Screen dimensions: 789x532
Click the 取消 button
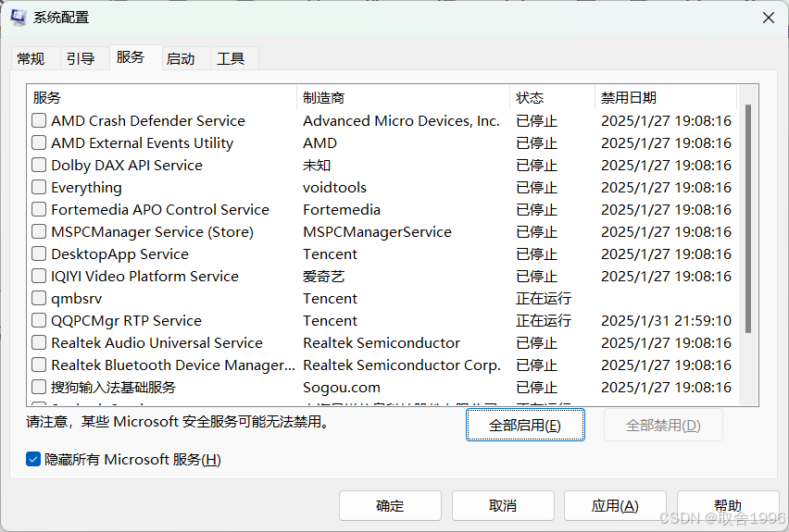click(x=503, y=506)
